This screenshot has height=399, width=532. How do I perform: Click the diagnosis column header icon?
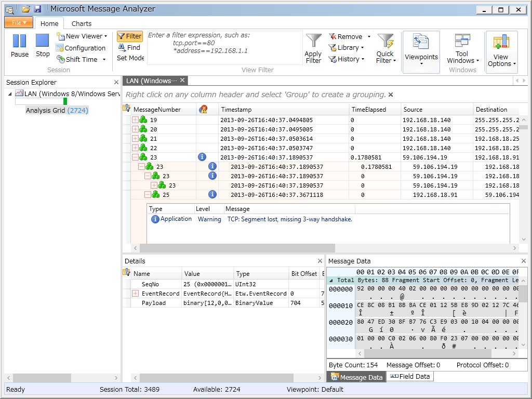(x=203, y=109)
